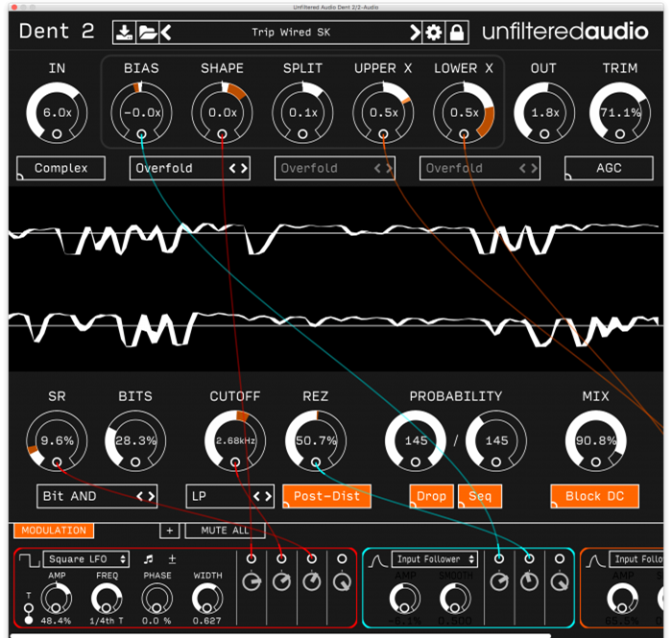
Task: Click the left PROBABILITY knob
Action: (x=416, y=440)
